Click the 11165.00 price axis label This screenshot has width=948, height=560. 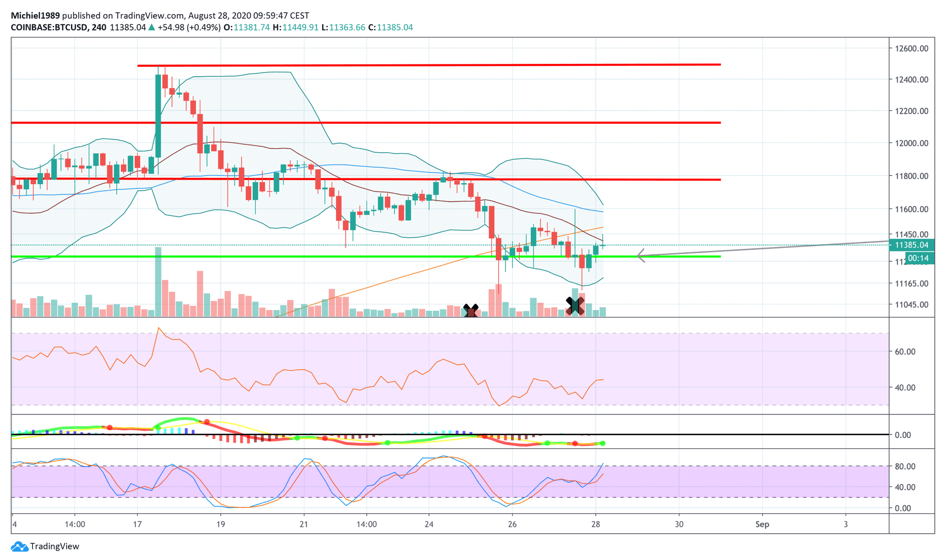[x=912, y=284]
